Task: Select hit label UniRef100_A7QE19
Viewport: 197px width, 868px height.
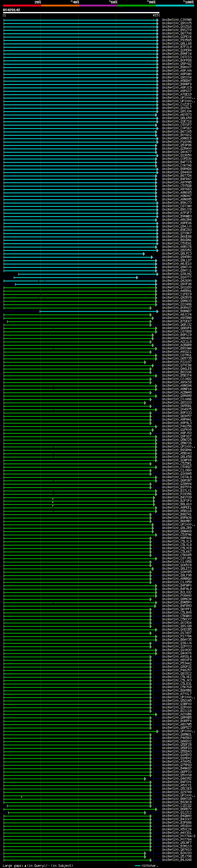Action: pos(176,94)
